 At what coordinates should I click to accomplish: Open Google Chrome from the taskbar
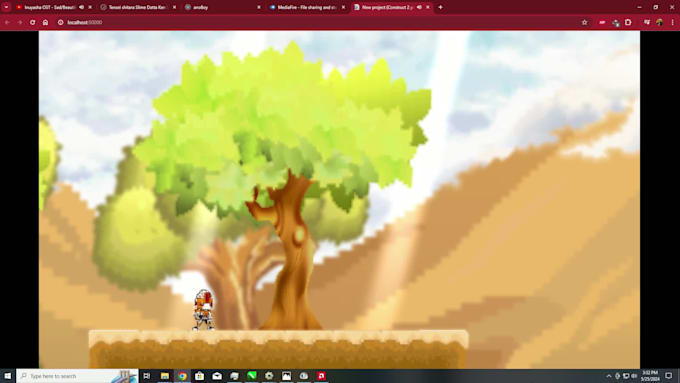point(182,376)
